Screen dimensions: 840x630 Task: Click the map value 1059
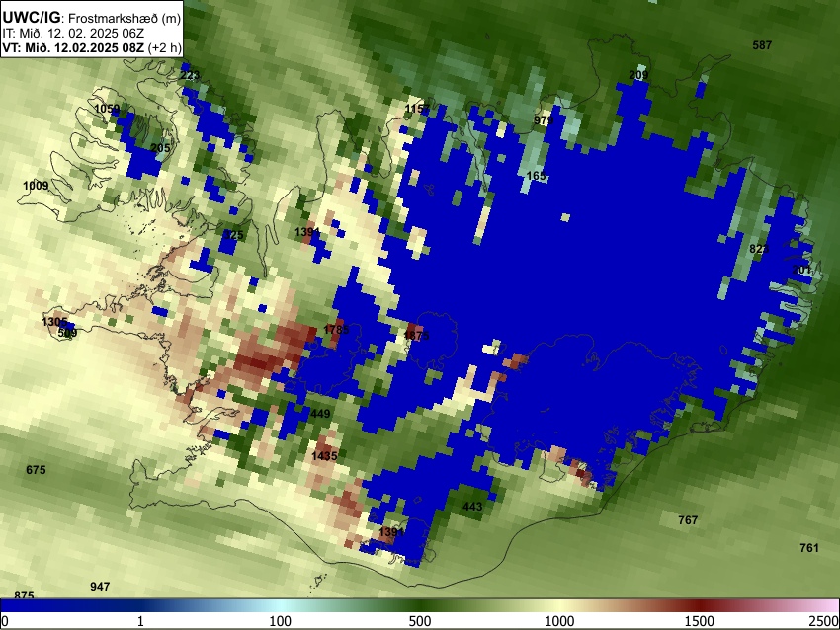(x=107, y=110)
